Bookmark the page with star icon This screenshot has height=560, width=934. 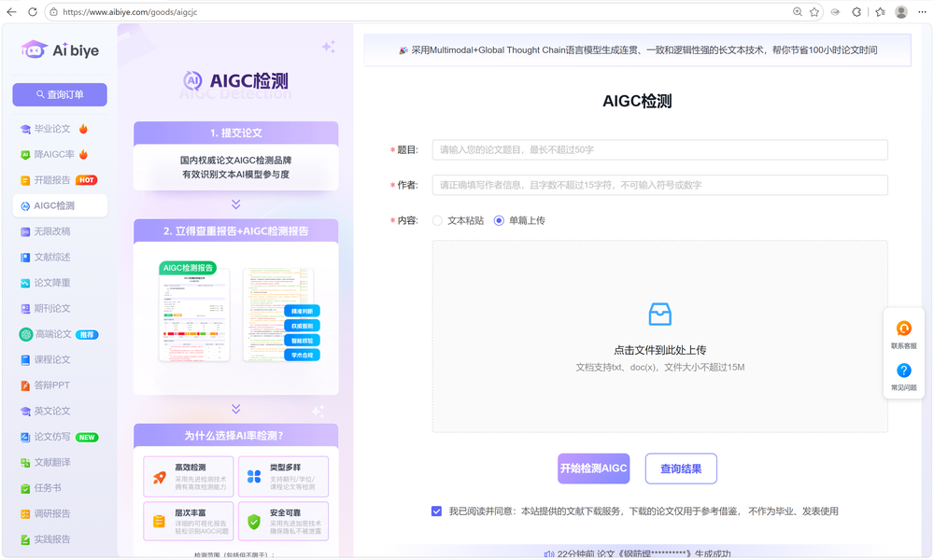[814, 12]
